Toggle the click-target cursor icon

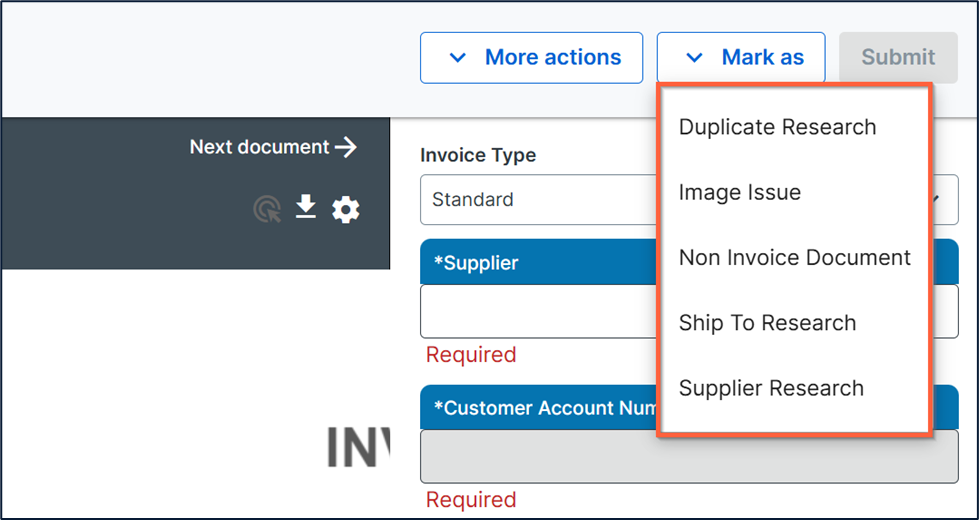pos(267,210)
